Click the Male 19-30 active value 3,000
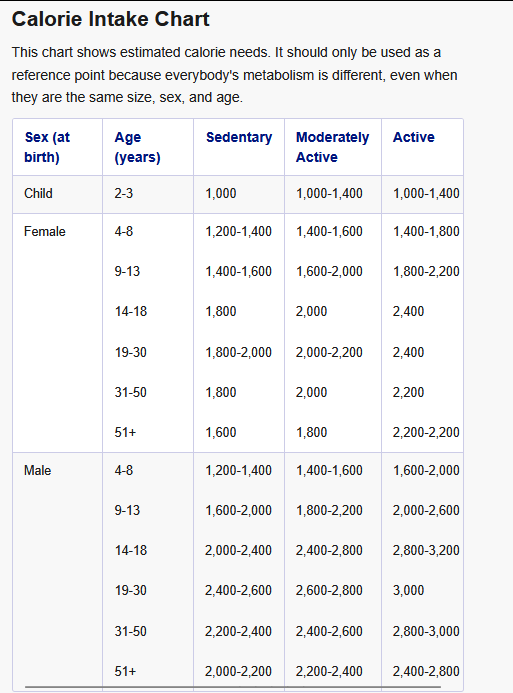 [408, 590]
